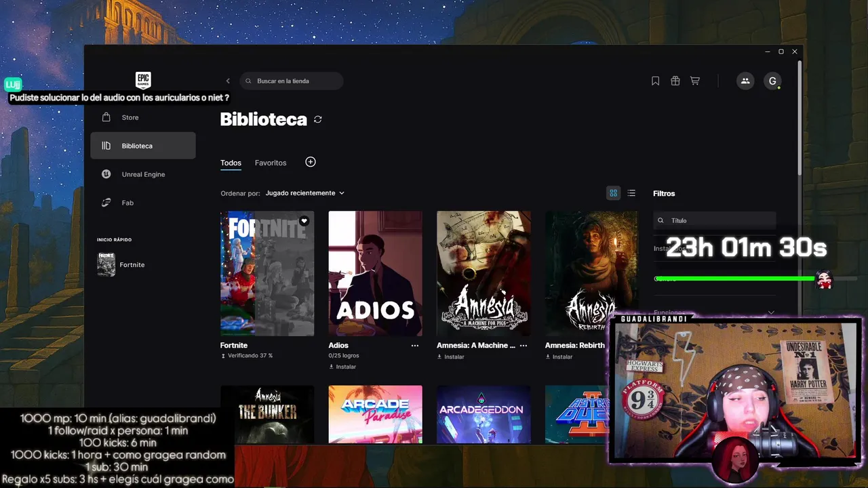Viewport: 868px width, 488px height.
Task: Open the shopping cart icon
Action: 695,81
